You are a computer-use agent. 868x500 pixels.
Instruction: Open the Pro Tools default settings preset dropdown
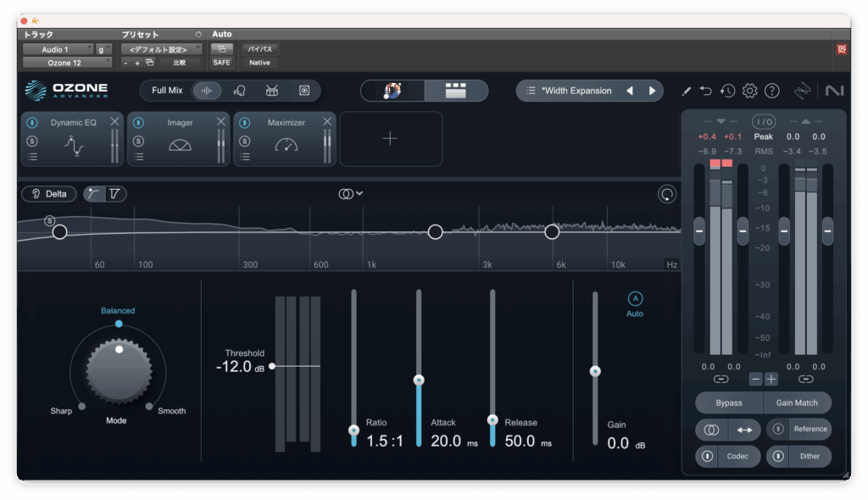coord(161,49)
